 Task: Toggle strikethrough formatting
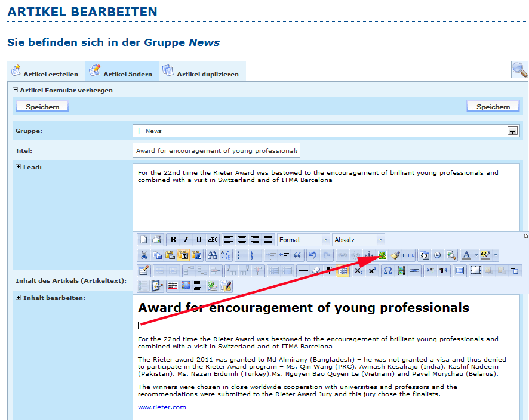coord(213,240)
